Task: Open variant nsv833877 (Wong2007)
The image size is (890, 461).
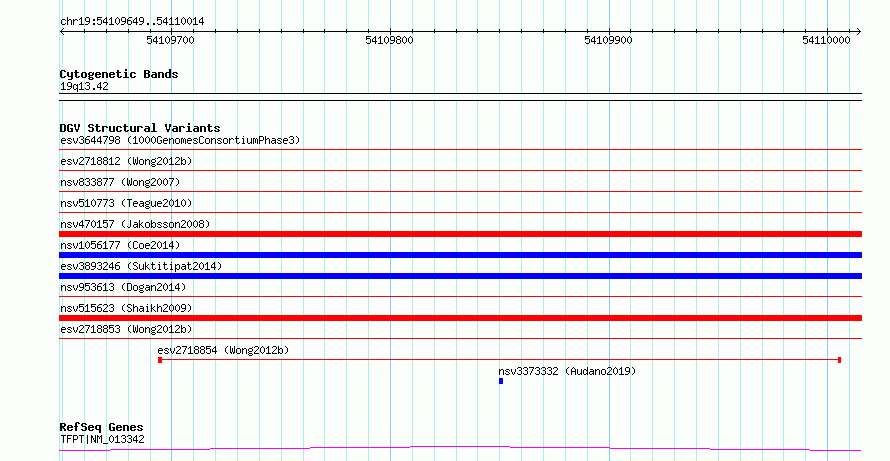Action: [120, 182]
